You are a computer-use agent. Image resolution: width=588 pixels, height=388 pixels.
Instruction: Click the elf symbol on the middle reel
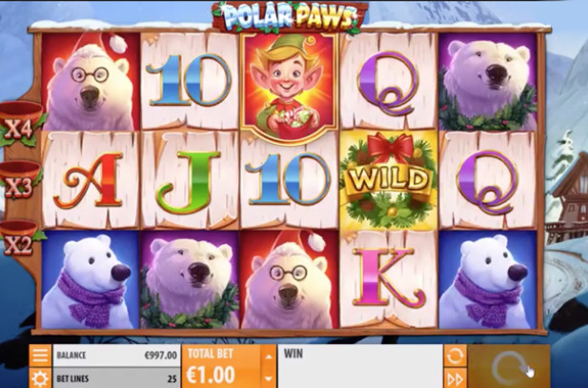[289, 87]
